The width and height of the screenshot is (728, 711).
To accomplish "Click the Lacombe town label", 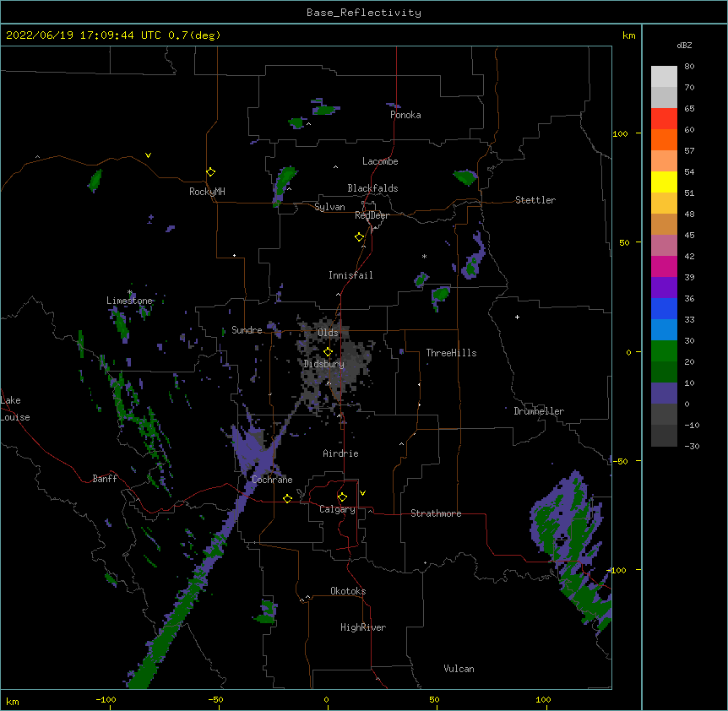I will [380, 161].
